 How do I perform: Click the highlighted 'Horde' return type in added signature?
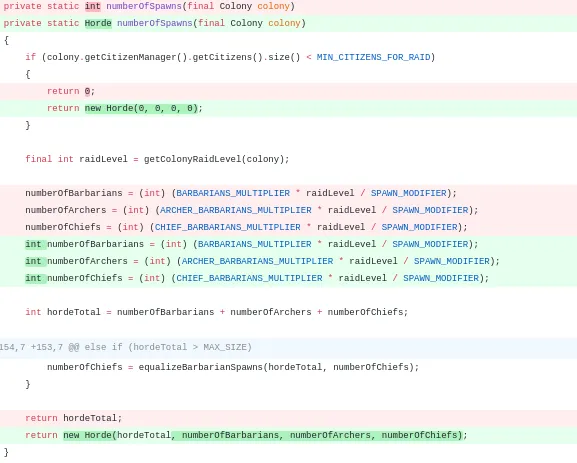click(98, 23)
